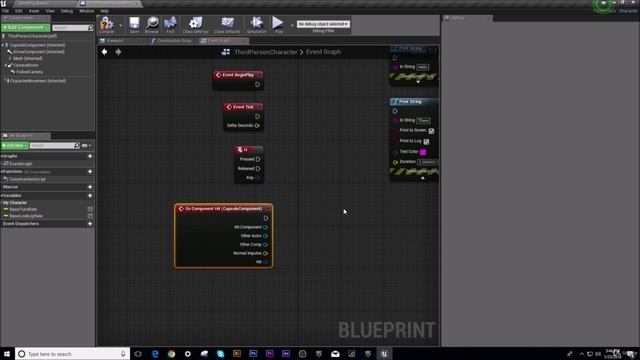Screen dimensions: 640x360
Task: Edit the Duration value field
Action: (x=427, y=162)
